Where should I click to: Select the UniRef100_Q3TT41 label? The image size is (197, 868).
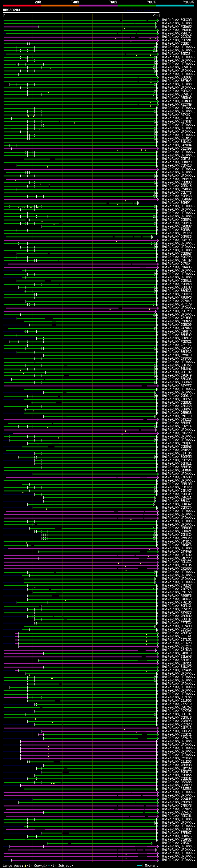coord(177,636)
